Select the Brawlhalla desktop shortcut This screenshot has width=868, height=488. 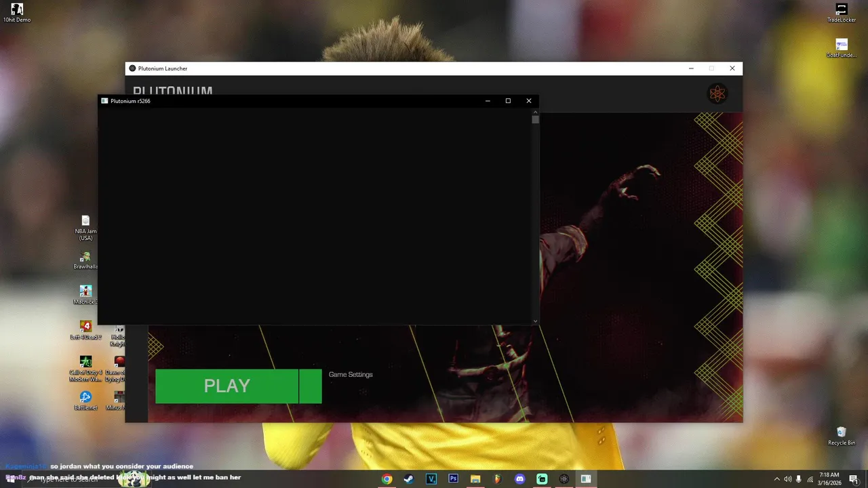pos(85,260)
